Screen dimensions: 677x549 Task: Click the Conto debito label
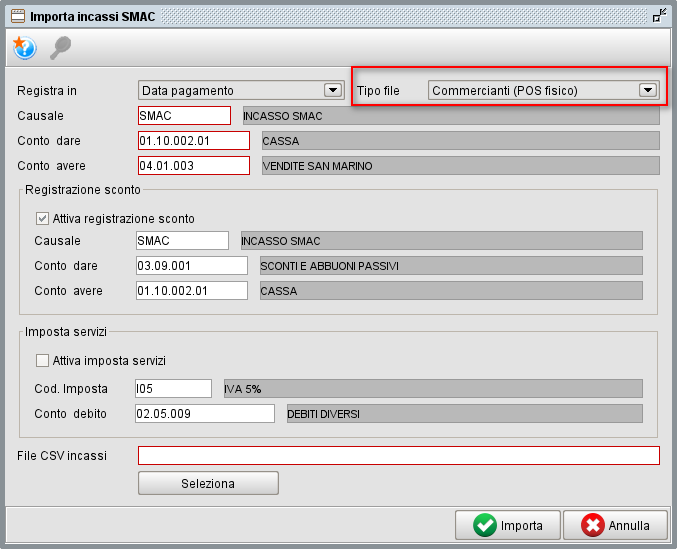point(70,414)
